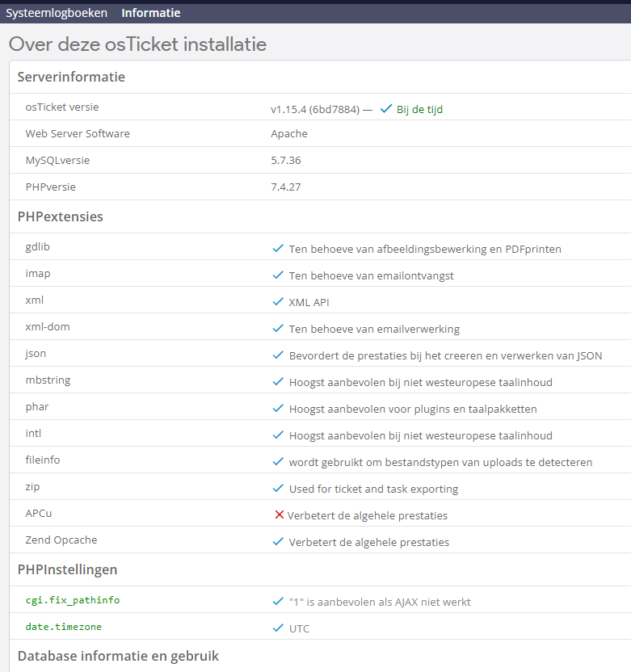Click the imap row checkmark icon

tap(278, 275)
